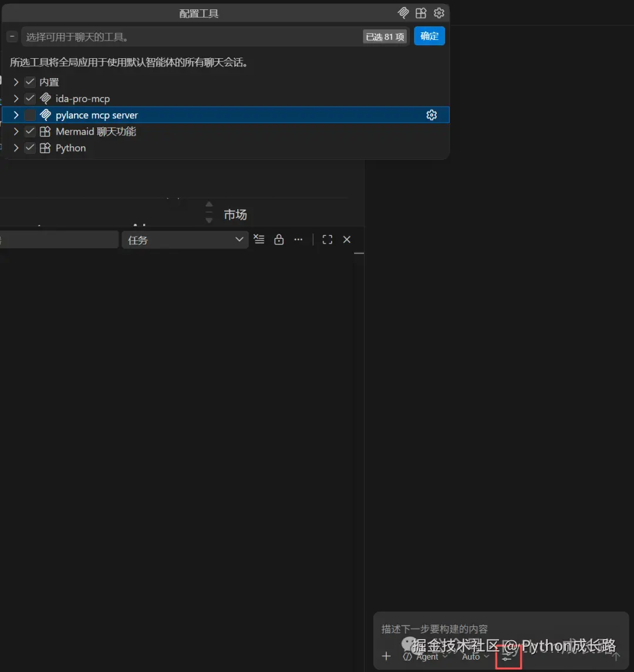The image size is (634, 672).
Task: Expand the pylance mcp server group
Action: [16, 115]
